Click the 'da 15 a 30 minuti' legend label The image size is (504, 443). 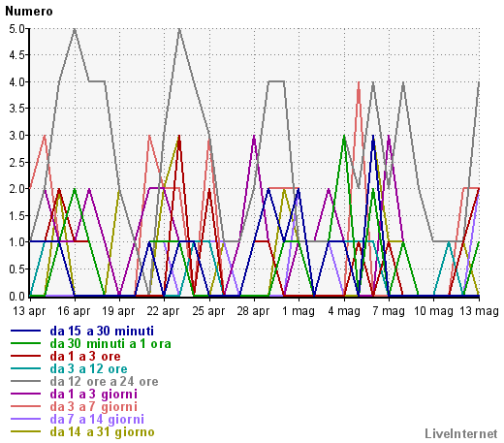pos(102,331)
